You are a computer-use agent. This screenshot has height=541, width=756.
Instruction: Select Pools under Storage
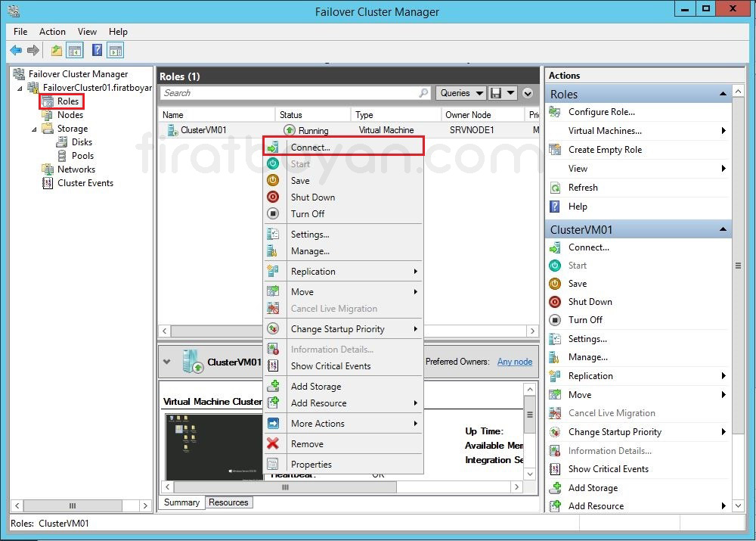[82, 155]
